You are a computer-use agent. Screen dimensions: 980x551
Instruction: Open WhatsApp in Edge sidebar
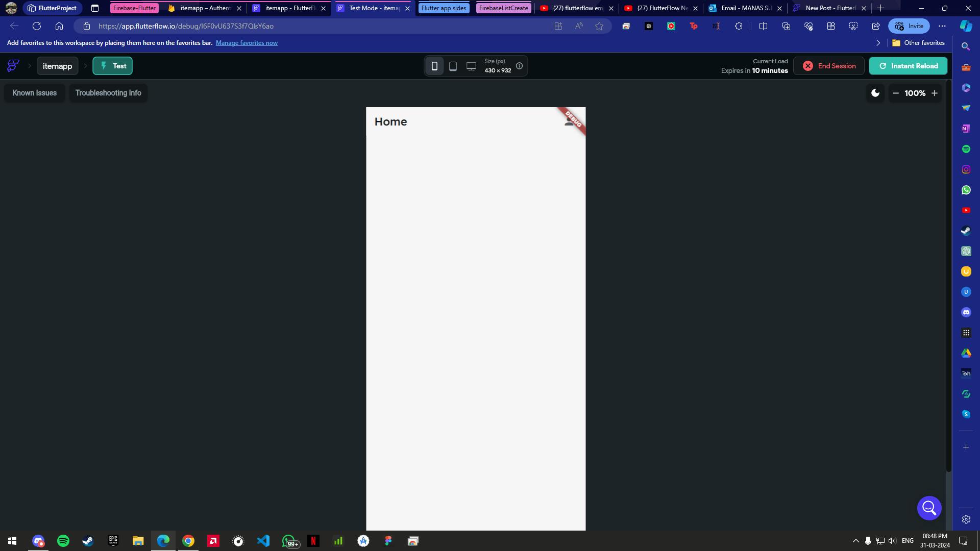pos(966,190)
